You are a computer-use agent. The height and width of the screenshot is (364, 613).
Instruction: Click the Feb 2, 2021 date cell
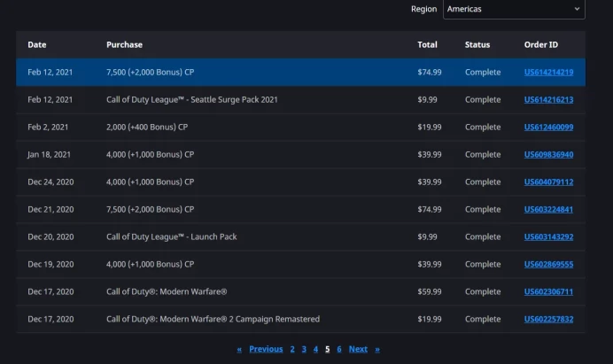coord(48,127)
